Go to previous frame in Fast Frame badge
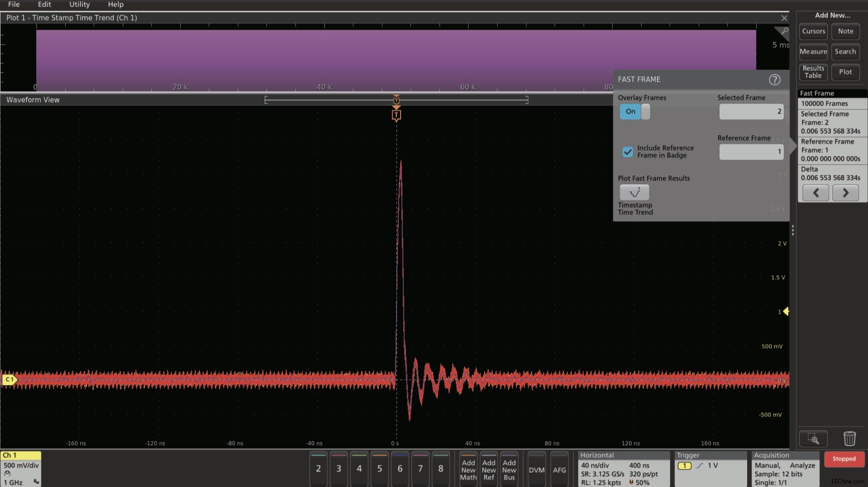 coord(815,193)
